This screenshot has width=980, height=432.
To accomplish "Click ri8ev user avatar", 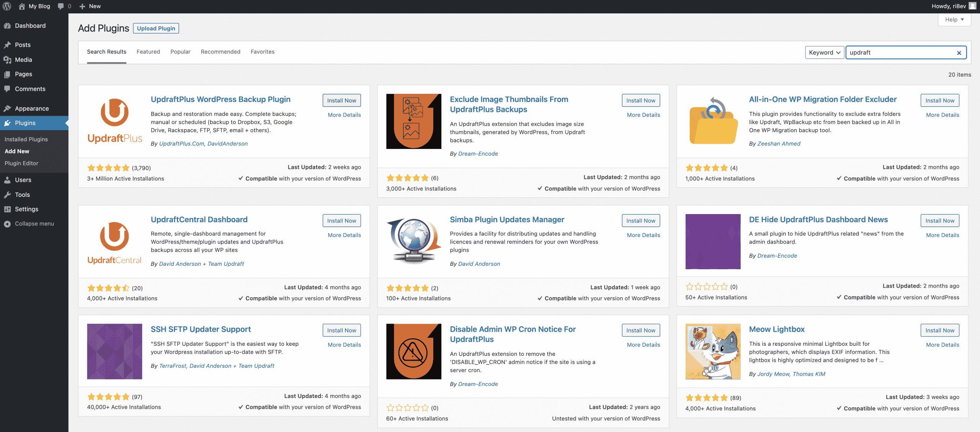I will (x=972, y=6).
